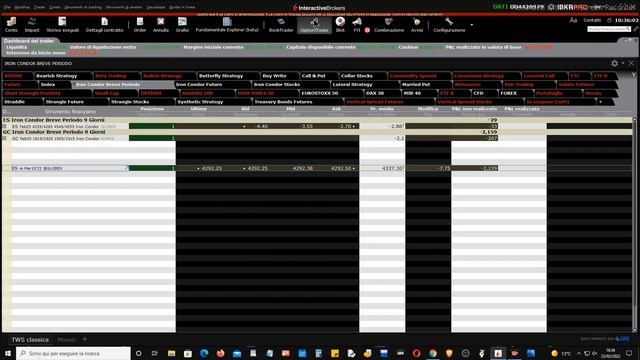Launch OptionTrader
Viewport: 640px width, 360px height.
point(314,24)
